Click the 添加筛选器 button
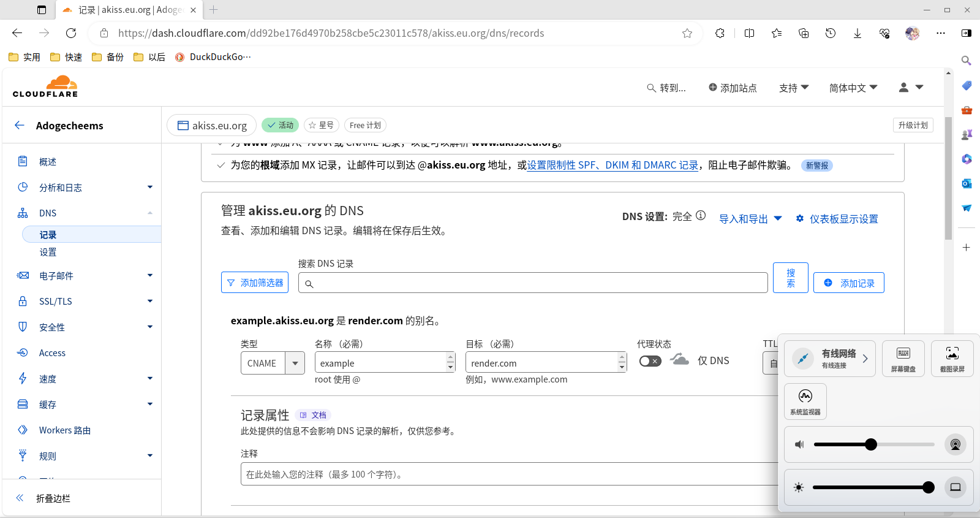 (x=255, y=283)
